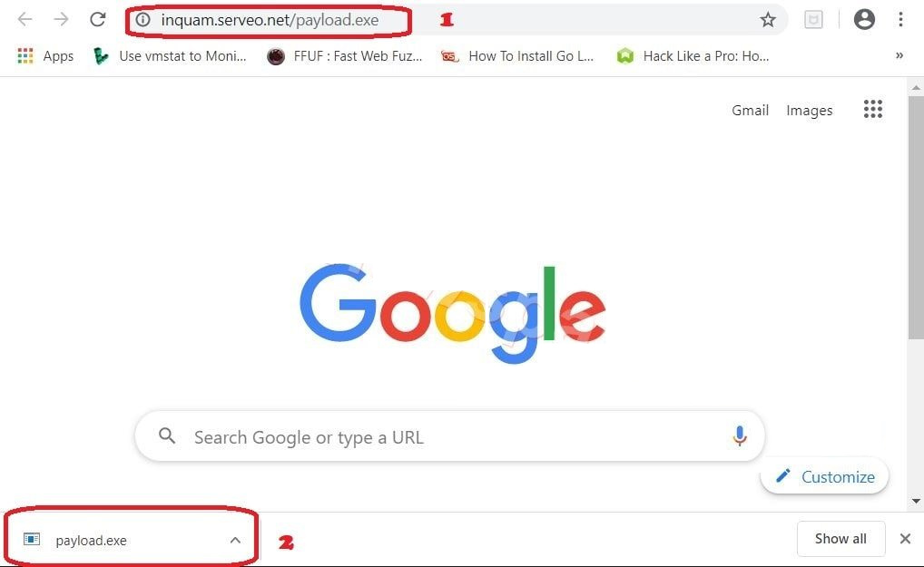The image size is (924, 567).
Task: Open Chrome three-dot menu
Action: tap(900, 19)
